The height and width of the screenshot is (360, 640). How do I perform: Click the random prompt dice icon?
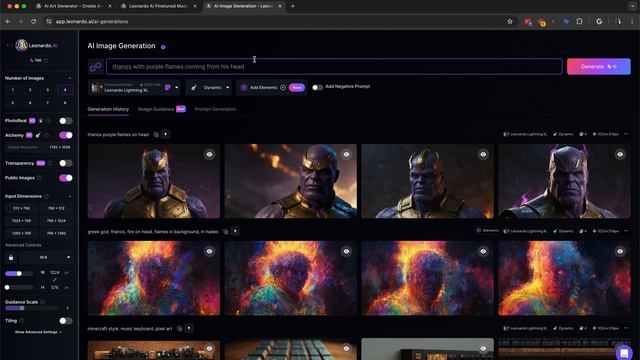[x=96, y=67]
